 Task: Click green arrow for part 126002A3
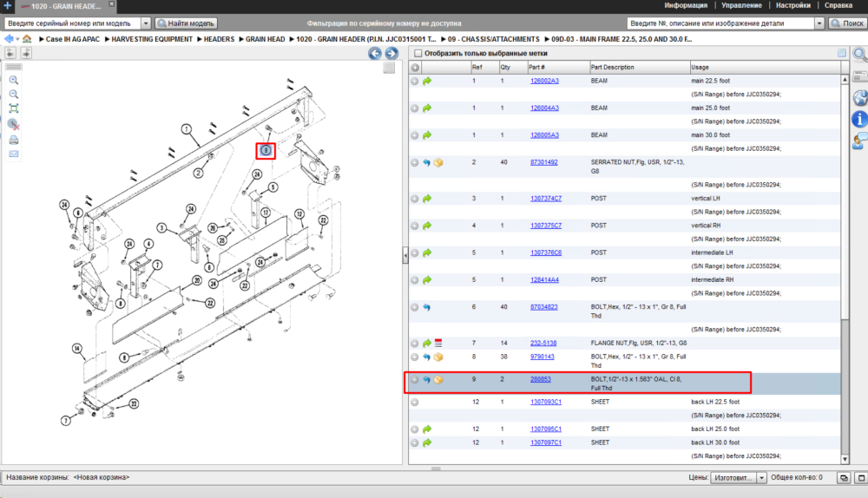(x=427, y=81)
